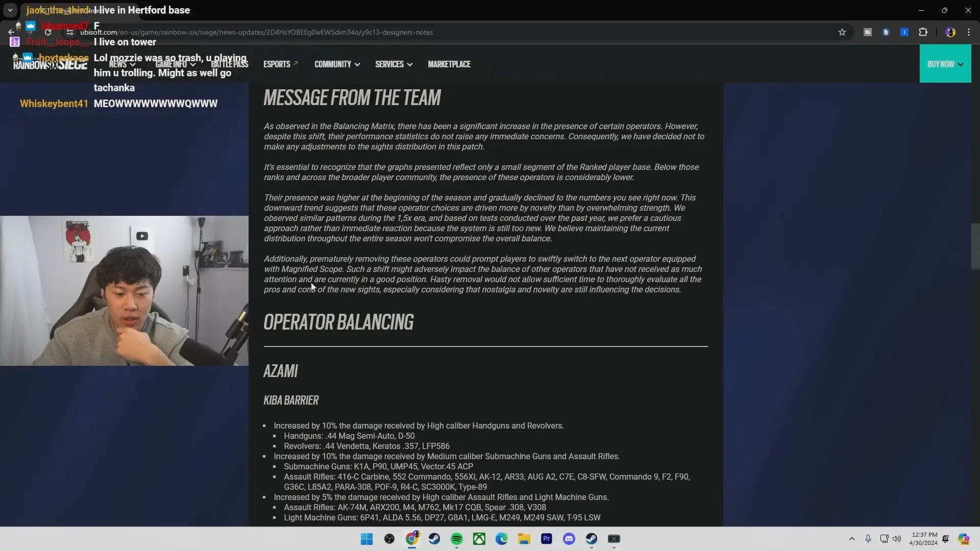Click the Buy Now dropdown button
The width and height of the screenshot is (980, 551).
coord(945,64)
